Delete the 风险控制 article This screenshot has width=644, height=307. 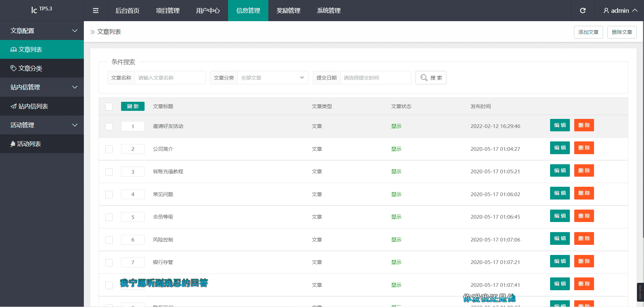point(584,238)
